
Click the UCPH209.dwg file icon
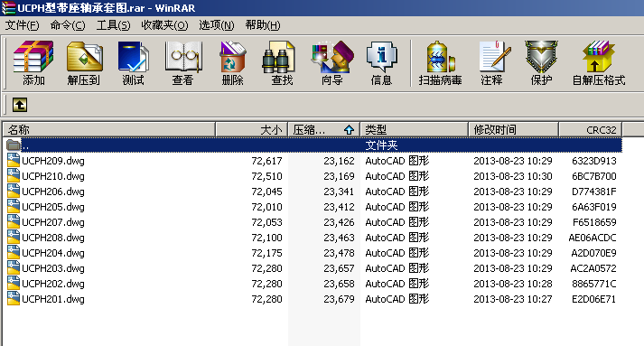[x=14, y=160]
